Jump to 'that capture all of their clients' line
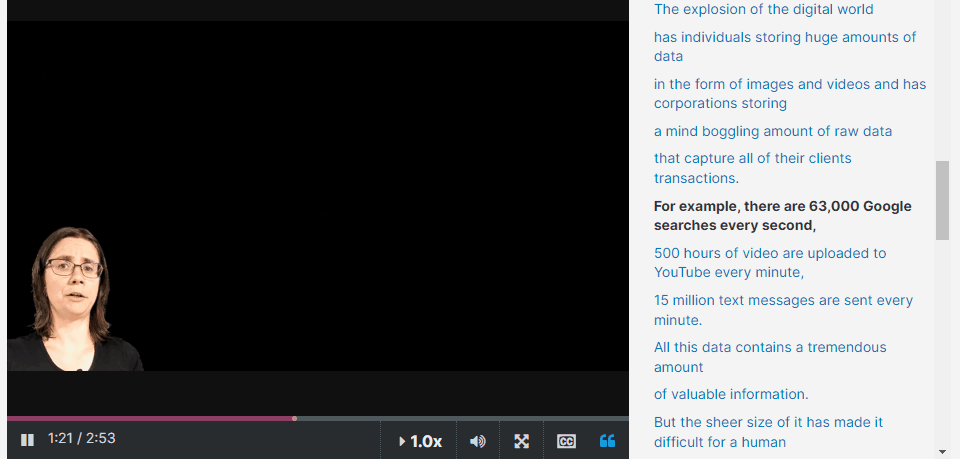Screen dimensions: 960x459 click(x=752, y=168)
